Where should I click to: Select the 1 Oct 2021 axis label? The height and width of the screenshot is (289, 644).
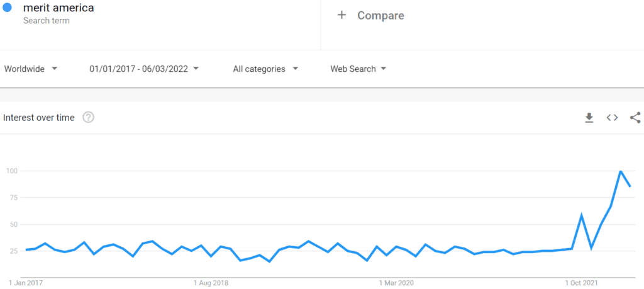(582, 283)
